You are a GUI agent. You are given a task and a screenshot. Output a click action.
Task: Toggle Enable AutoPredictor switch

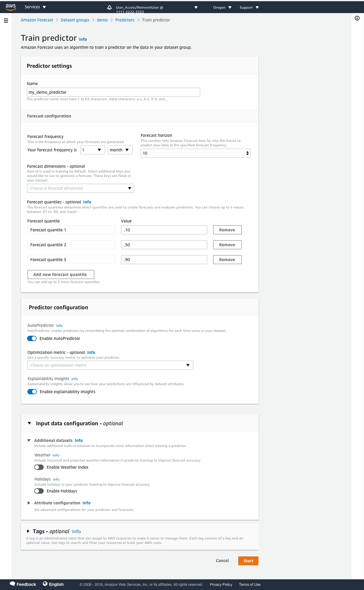point(32,338)
